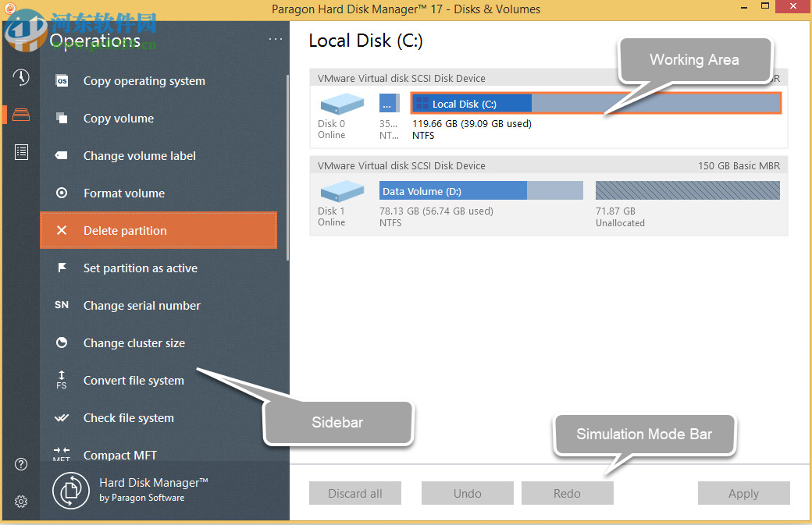Open the Change serial number tool

141,305
